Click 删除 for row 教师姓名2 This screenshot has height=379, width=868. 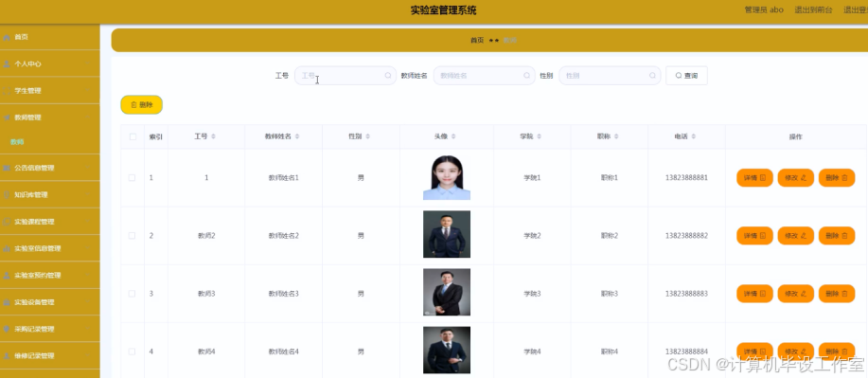pos(837,236)
